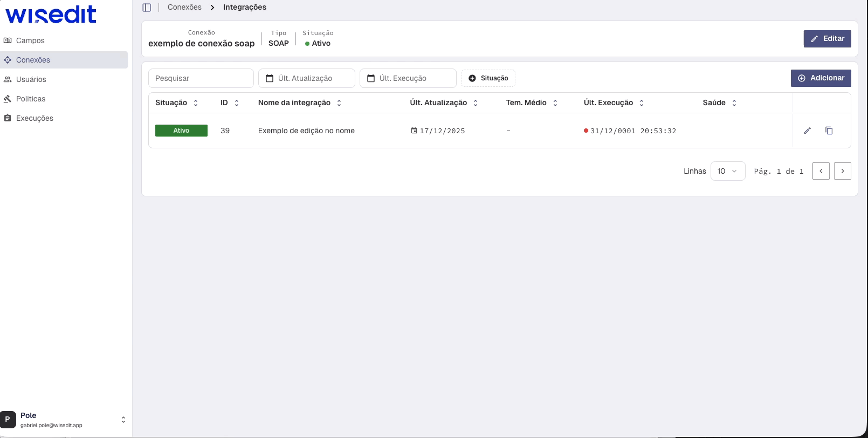The width and height of the screenshot is (868, 438).
Task: Click the Pesquisar search field
Action: click(x=201, y=78)
